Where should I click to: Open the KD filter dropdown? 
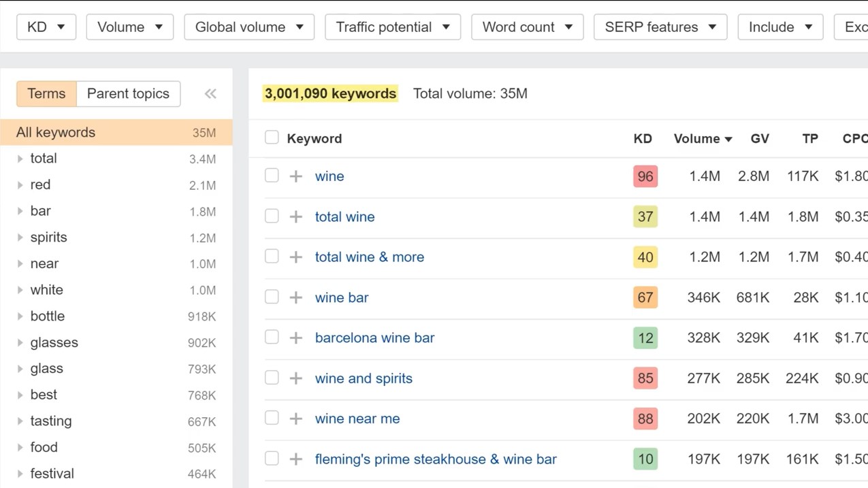[46, 27]
